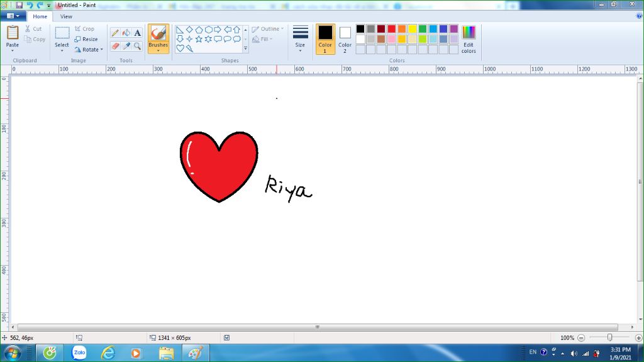Click the Crop button
This screenshot has width=644, height=362.
coord(85,29)
